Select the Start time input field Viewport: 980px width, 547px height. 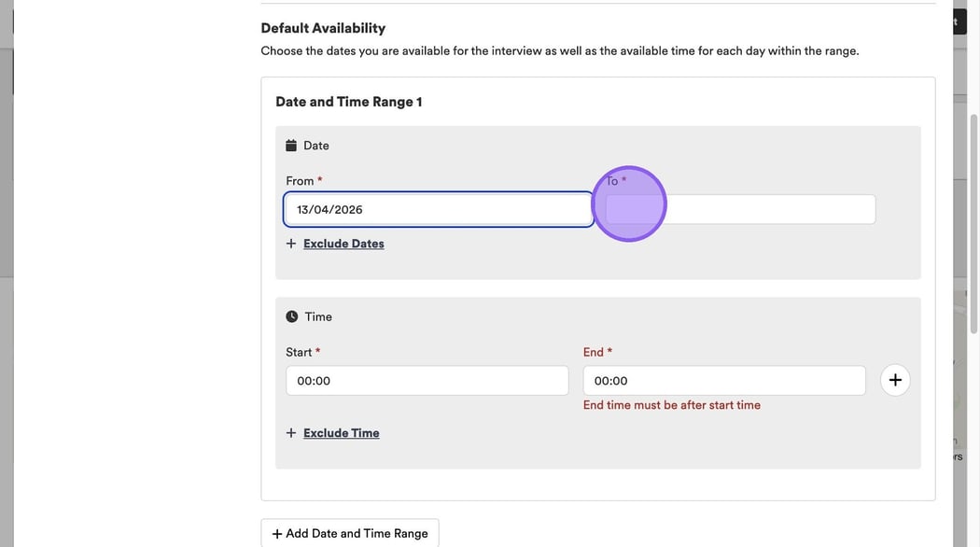pos(427,381)
